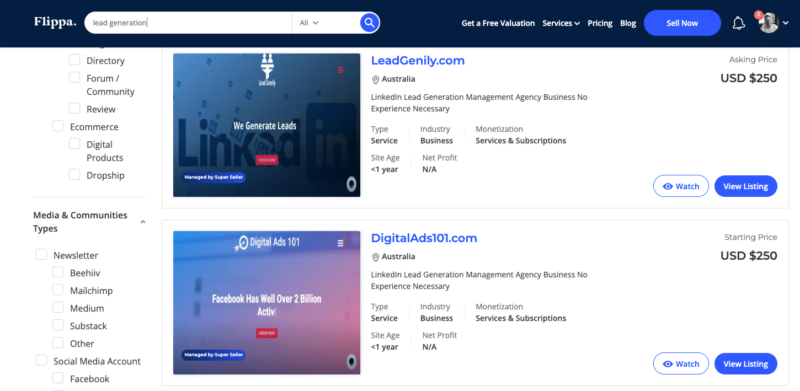Click chat bubble icon on LeadGenily preview
This screenshot has width=800, height=391.
point(351,184)
